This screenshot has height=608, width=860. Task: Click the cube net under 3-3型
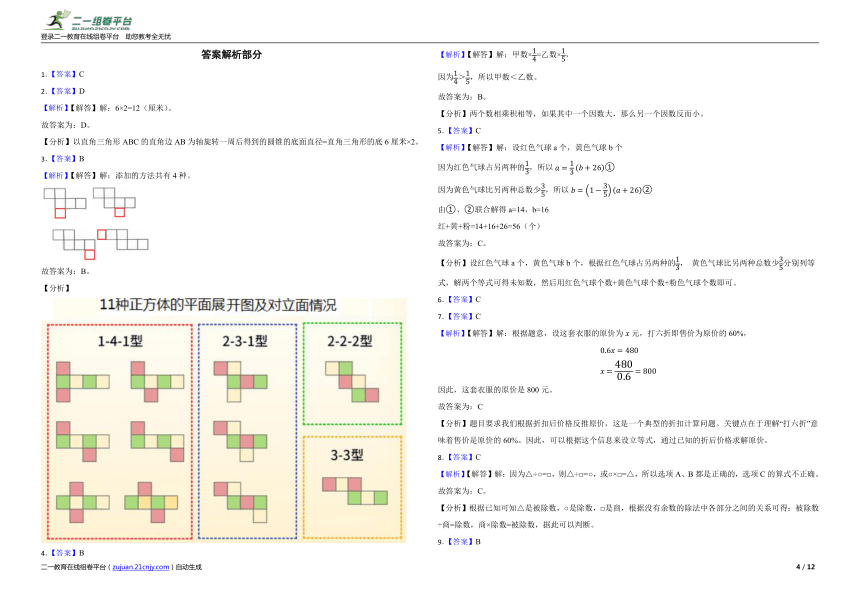click(x=355, y=491)
